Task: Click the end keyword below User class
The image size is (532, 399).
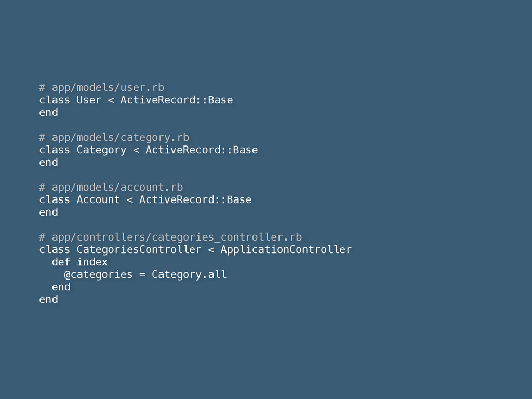Action: click(48, 113)
